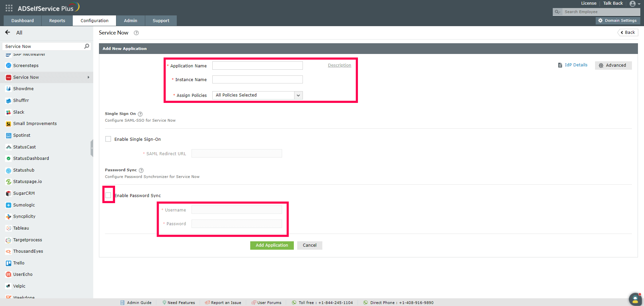Viewport: 644px width, 306px height.
Task: Select the SugarCRM app icon
Action: [8, 193]
